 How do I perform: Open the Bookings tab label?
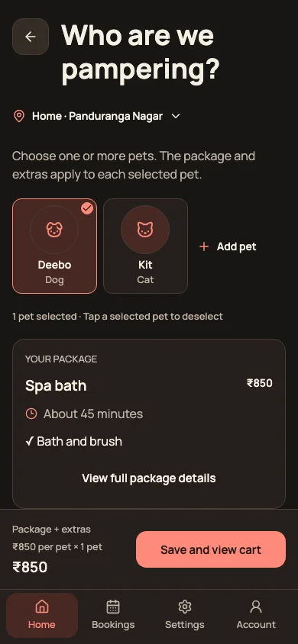113,625
